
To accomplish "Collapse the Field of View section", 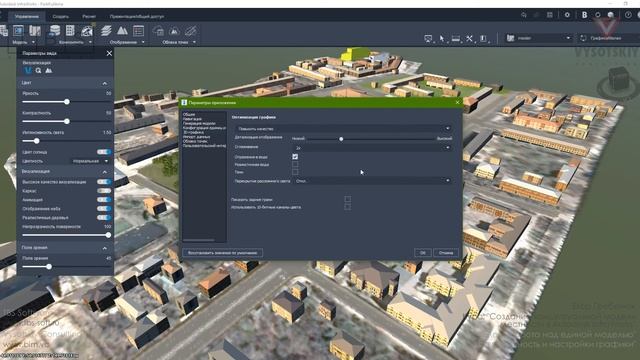I will [104, 248].
